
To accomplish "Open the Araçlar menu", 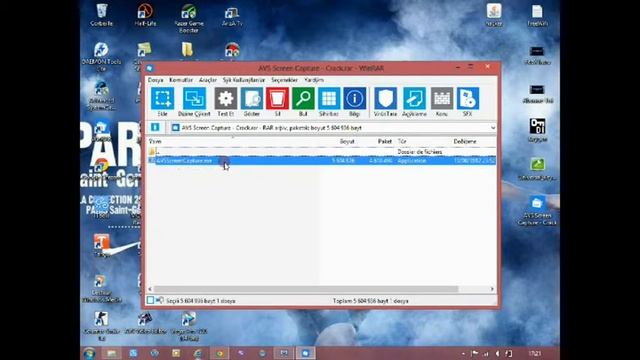I will pos(208,80).
